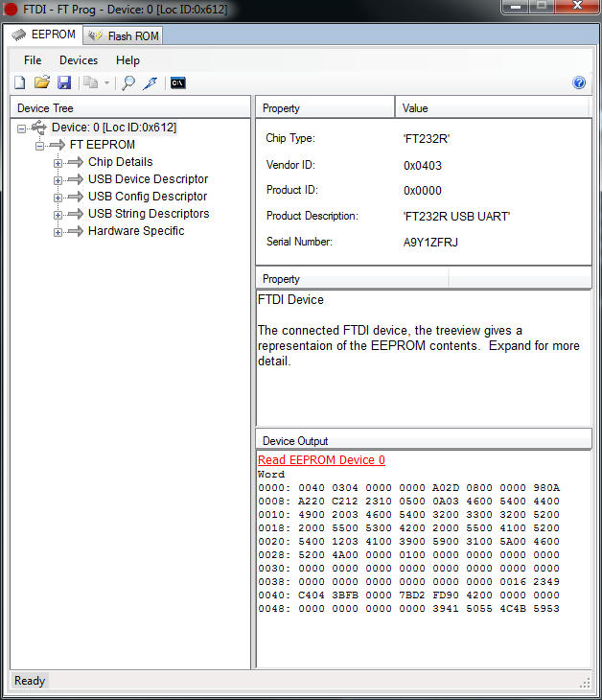Expand the USB String Descriptors node
Viewport: 602px width, 700px height.
[58, 215]
